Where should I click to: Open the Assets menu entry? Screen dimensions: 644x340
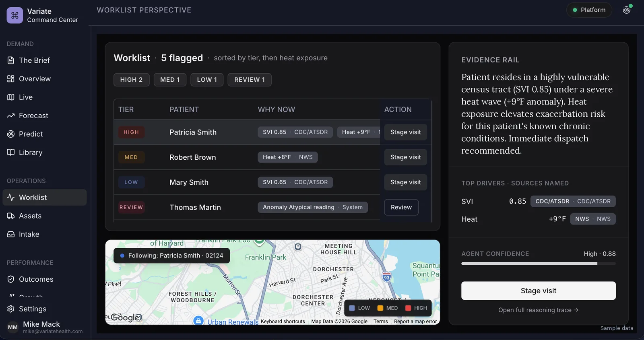[x=44, y=216]
